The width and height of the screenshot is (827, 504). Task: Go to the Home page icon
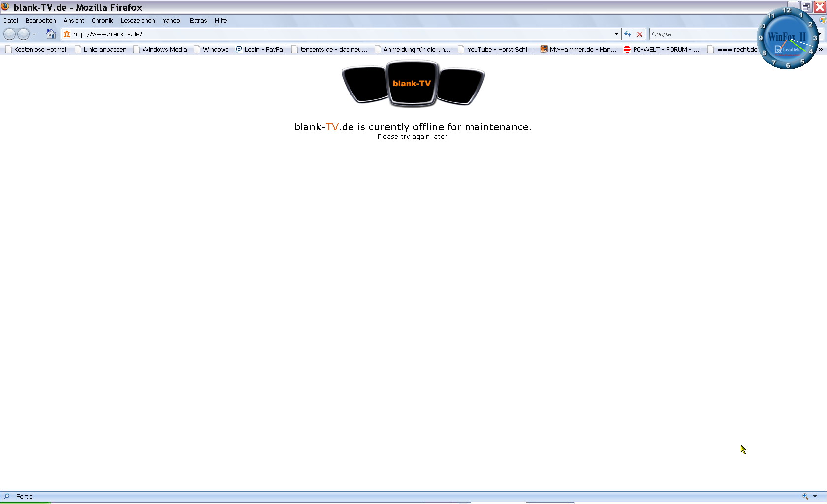(x=51, y=34)
